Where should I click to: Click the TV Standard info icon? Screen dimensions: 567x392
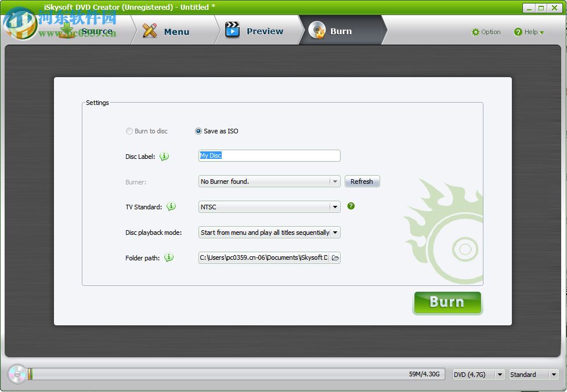coord(171,206)
